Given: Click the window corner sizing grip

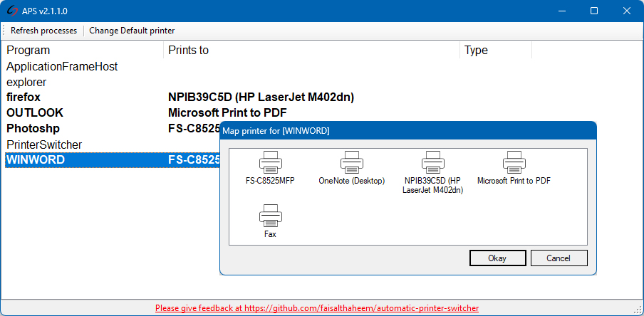Looking at the screenshot, I should (638, 310).
